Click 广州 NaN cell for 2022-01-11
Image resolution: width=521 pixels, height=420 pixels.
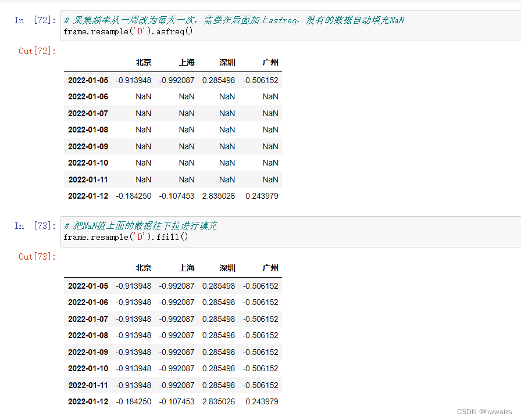(270, 180)
